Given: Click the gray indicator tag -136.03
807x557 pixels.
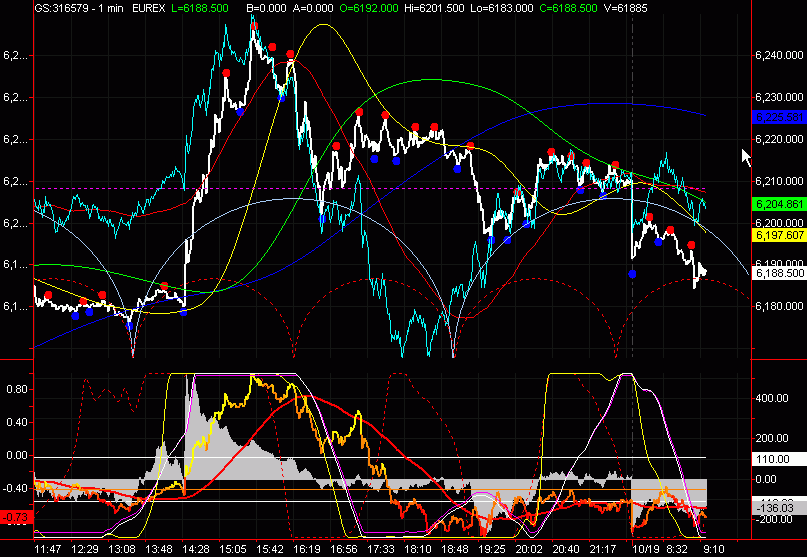Looking at the screenshot, I should 778,508.
